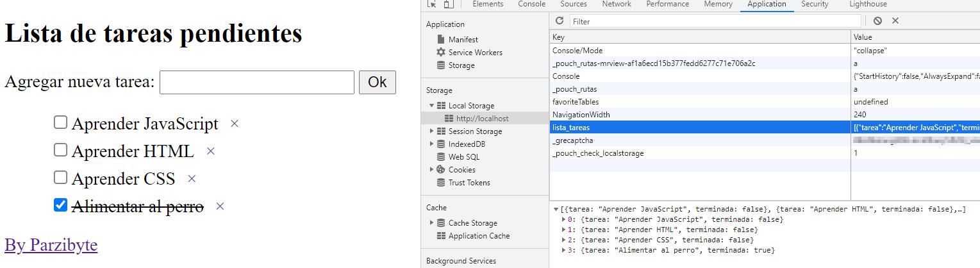Collapse the parsed array preview arrow
The width and height of the screenshot is (980, 268).
click(556, 210)
